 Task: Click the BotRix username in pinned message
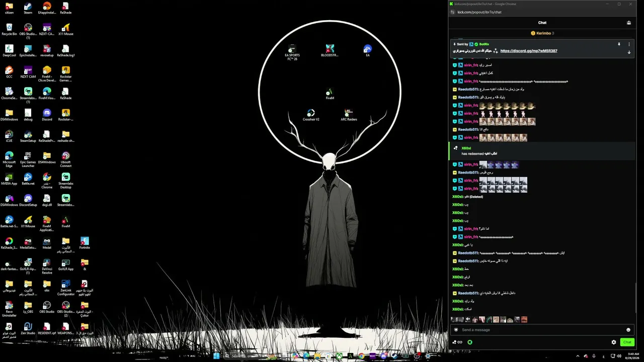[484, 44]
